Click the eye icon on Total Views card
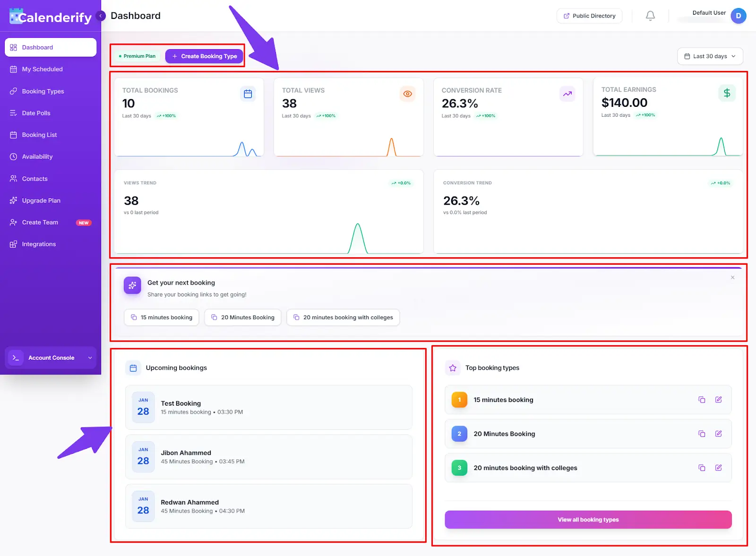This screenshot has width=756, height=556. (x=407, y=94)
